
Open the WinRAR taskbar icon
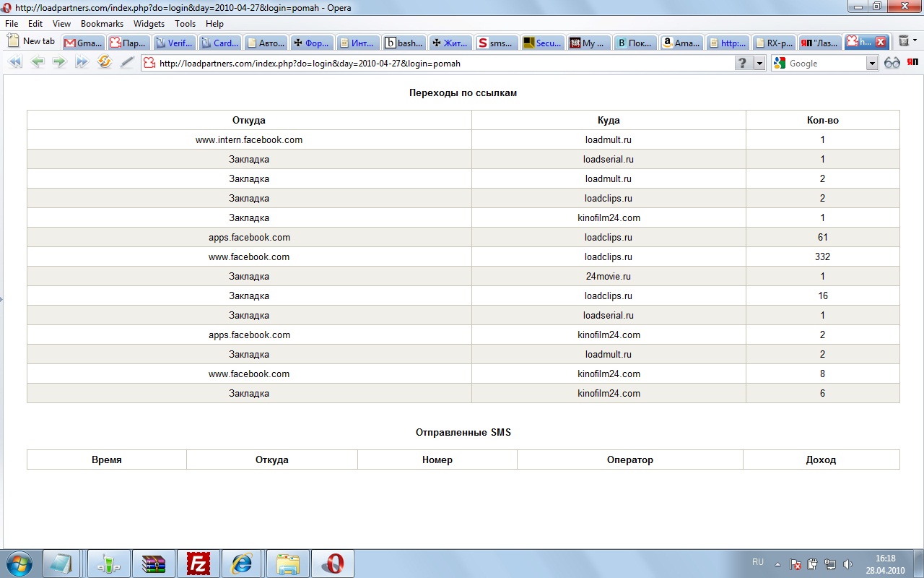(x=153, y=564)
